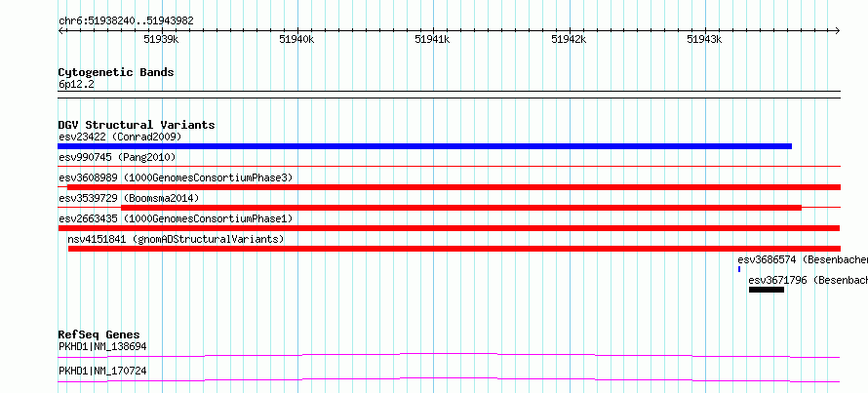The image size is (868, 393).
Task: Click the esv3608989 1000GenomesConsortiumPhase3 label
Action: [x=176, y=177]
